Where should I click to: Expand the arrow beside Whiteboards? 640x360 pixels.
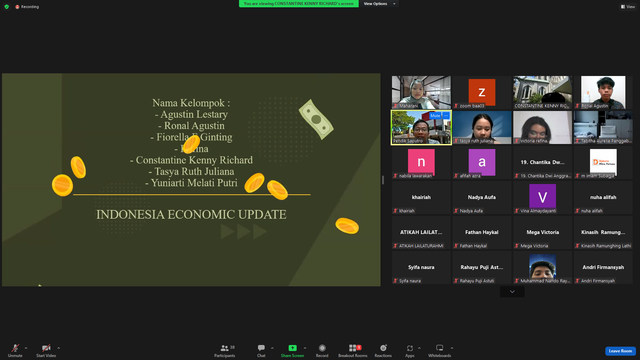(452, 348)
